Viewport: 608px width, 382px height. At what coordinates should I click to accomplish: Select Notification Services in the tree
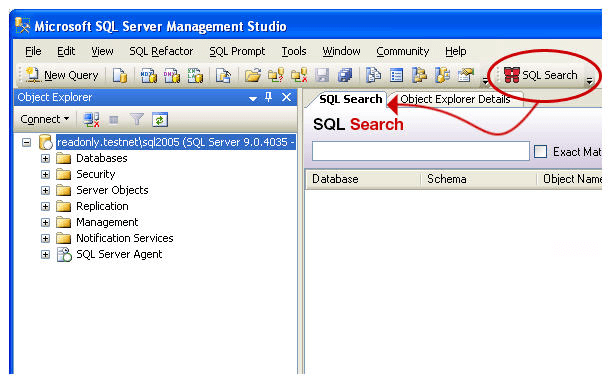point(124,238)
